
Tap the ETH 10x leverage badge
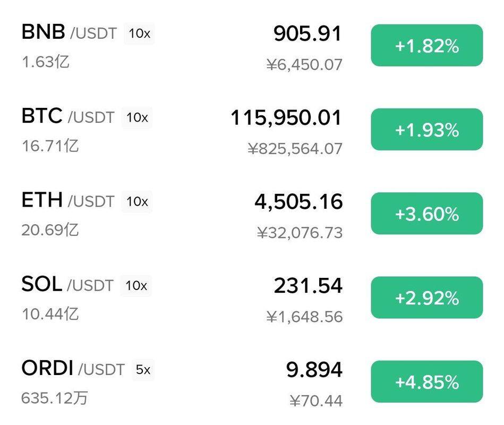tap(137, 201)
